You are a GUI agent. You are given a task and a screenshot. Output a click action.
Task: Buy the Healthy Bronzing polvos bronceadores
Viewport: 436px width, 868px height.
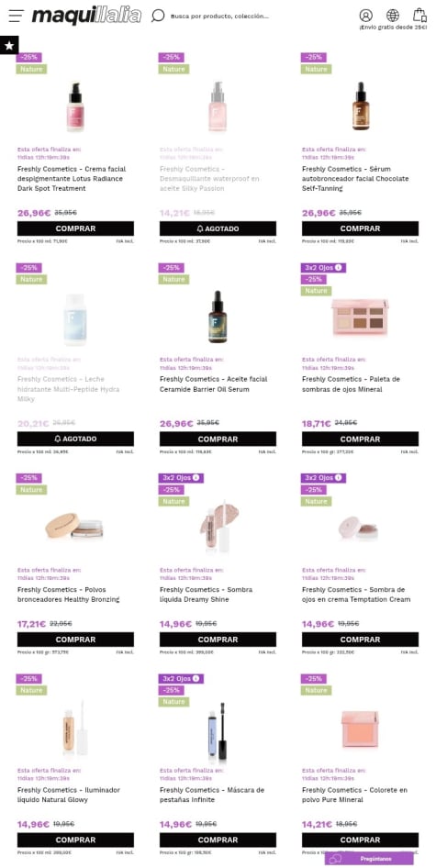pos(75,640)
